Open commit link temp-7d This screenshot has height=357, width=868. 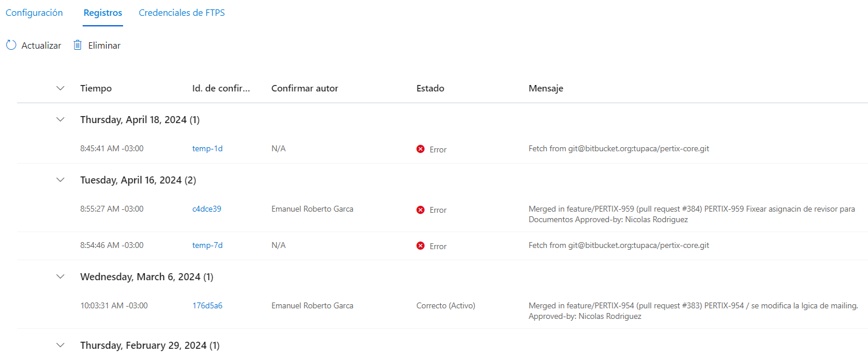point(207,245)
